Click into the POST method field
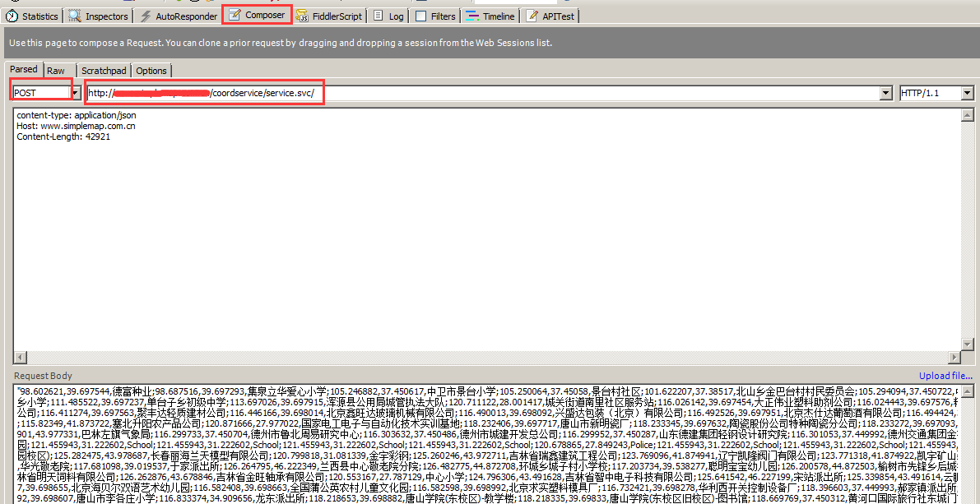This screenshot has width=980, height=504. [x=41, y=93]
